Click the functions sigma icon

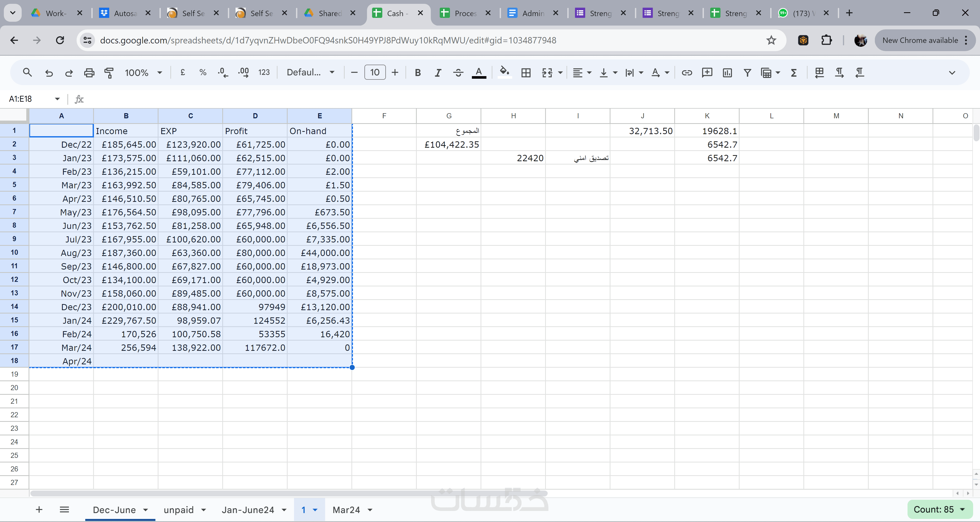pyautogui.click(x=794, y=72)
